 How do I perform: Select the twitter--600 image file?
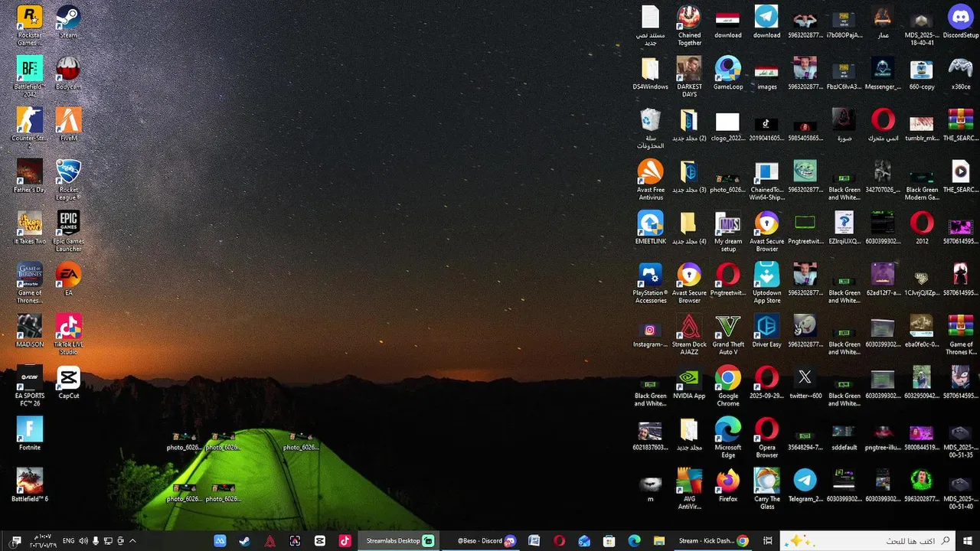[x=805, y=382]
